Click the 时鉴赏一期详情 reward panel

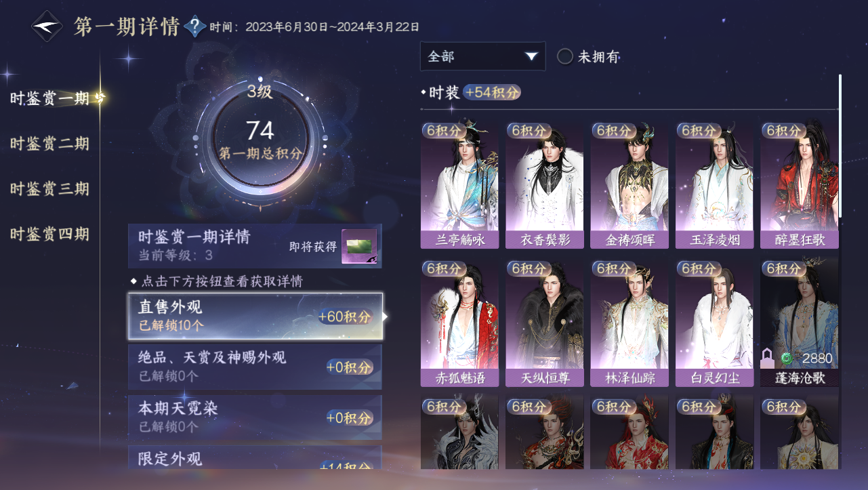(x=255, y=246)
